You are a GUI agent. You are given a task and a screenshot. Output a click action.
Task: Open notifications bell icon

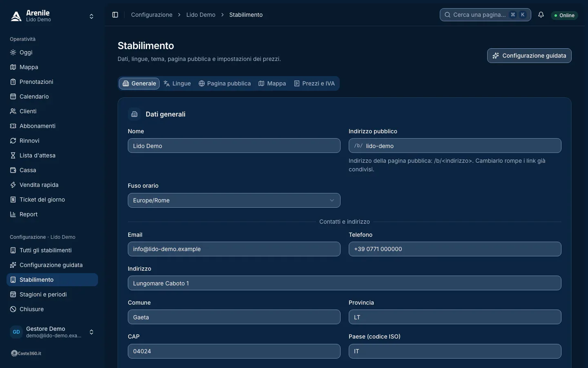[x=541, y=15]
